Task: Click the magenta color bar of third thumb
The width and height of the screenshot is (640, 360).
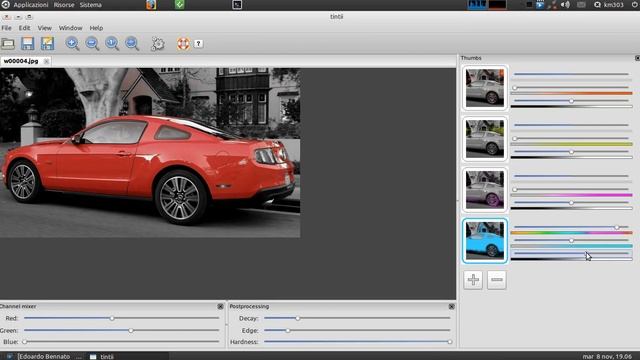Action: pos(571,195)
